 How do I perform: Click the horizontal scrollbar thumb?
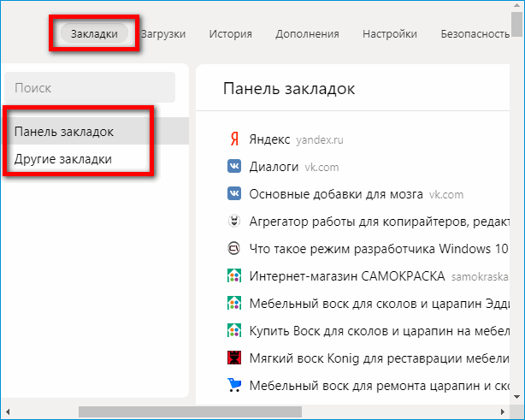[x=190, y=411]
